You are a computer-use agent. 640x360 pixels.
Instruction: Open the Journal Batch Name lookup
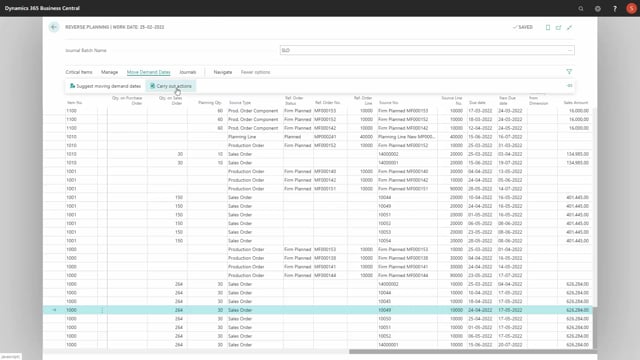[x=570, y=50]
